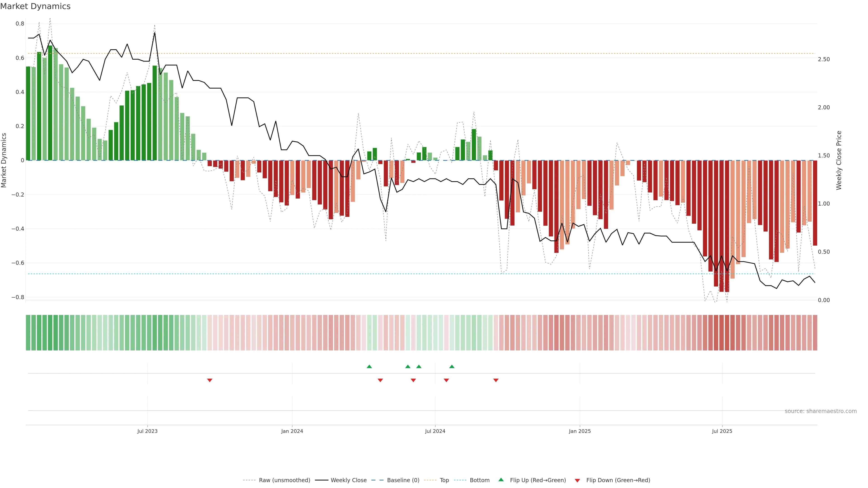
Task: Click the rightmost red flip-down triangle marker
Action: point(496,380)
